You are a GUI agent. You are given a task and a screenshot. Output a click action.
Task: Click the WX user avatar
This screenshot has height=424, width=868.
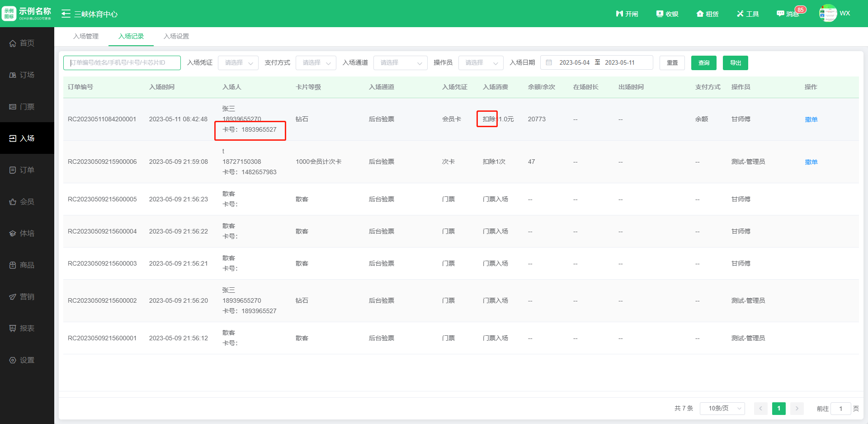(828, 13)
